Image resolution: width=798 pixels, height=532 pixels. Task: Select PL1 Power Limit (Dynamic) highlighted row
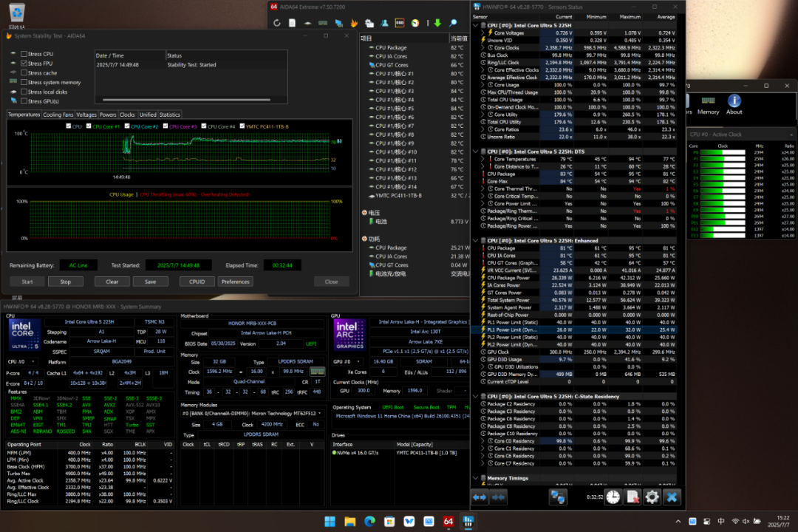[573, 330]
